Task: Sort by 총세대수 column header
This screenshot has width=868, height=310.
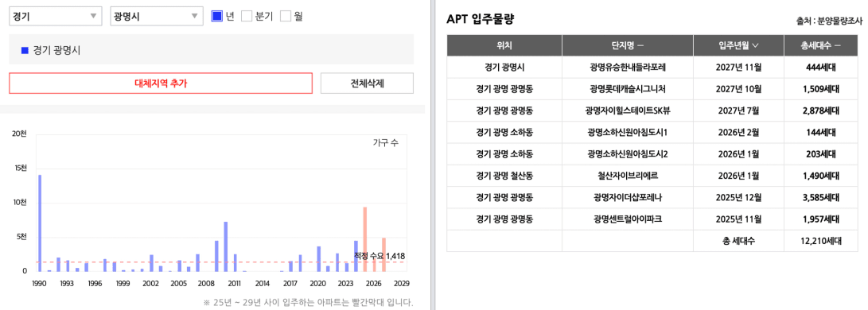Action: (820, 45)
